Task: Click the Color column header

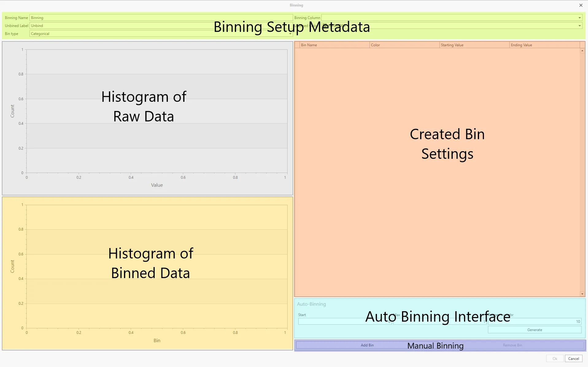Action: [x=404, y=45]
